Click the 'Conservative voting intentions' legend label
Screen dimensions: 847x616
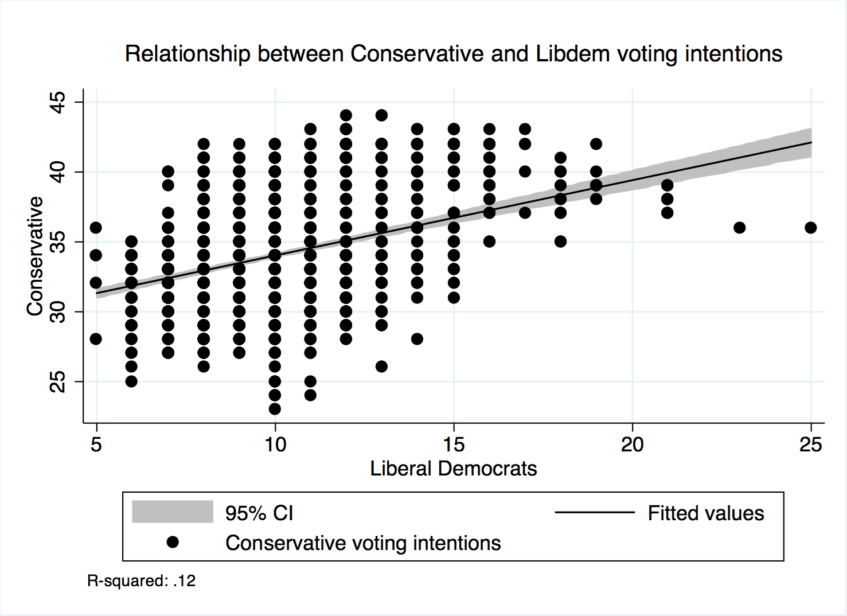pos(363,543)
